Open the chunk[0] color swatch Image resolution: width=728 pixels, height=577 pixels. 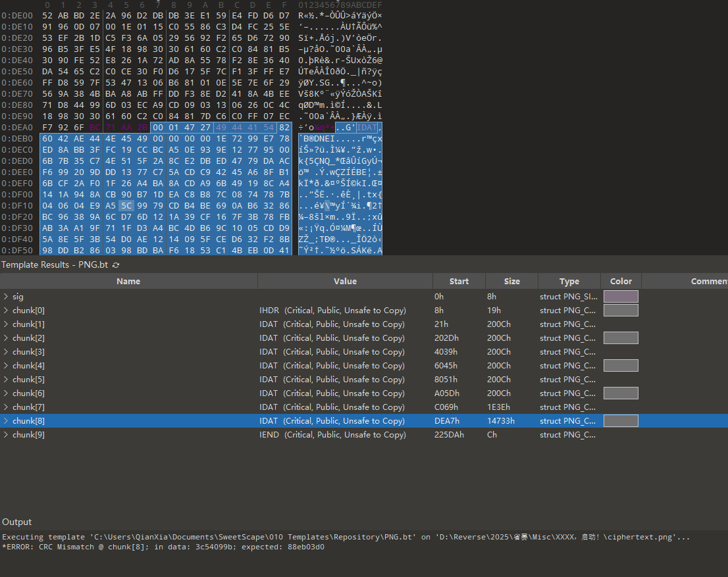(x=621, y=311)
